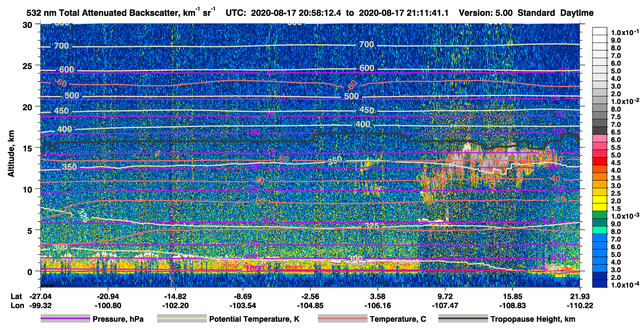Click longitude value -100.80
644x330 pixels.
click(x=107, y=306)
